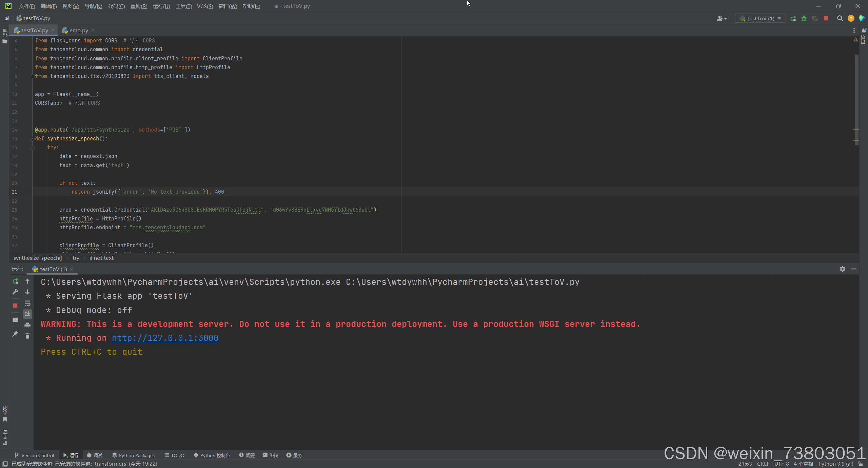Click the print console output icon
868x468 pixels.
[27, 325]
